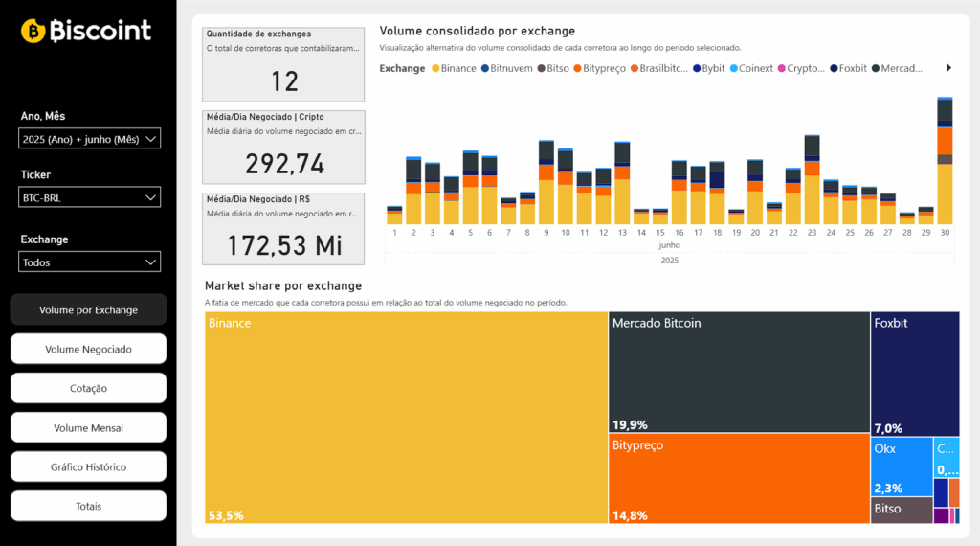Image resolution: width=980 pixels, height=546 pixels.
Task: Select Bitypreço in the chart legend
Action: tap(599, 68)
